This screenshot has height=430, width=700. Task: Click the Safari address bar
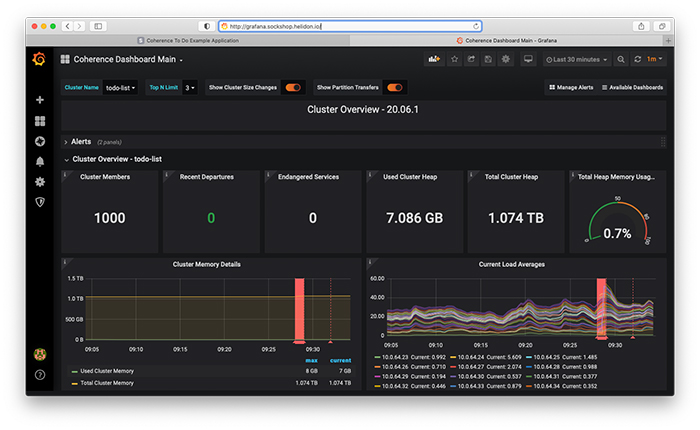point(350,26)
